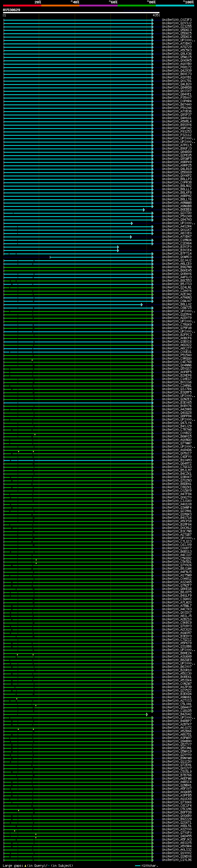This screenshot has height=868, width=197.
Task: Select hit label UniRef100_A2E342
Action: coord(177,294)
